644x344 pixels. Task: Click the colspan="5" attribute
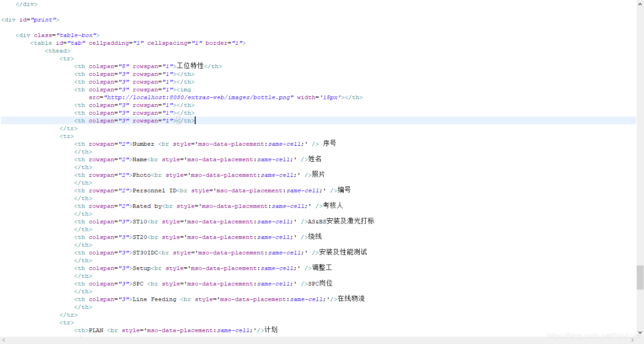[109, 66]
